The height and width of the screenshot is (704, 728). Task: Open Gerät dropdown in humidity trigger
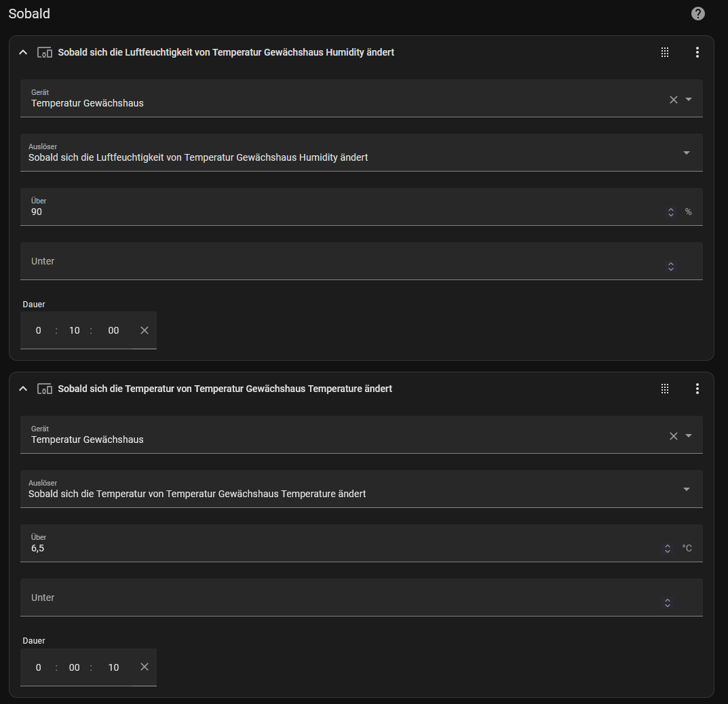click(689, 100)
